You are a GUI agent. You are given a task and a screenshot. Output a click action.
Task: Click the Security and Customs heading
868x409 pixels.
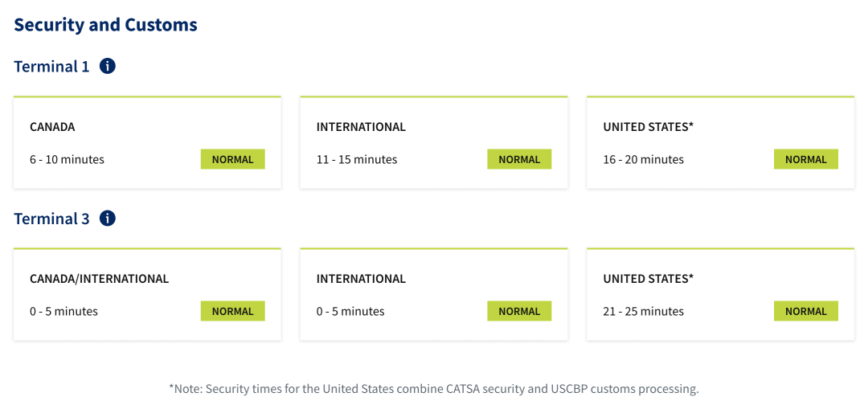click(x=106, y=25)
